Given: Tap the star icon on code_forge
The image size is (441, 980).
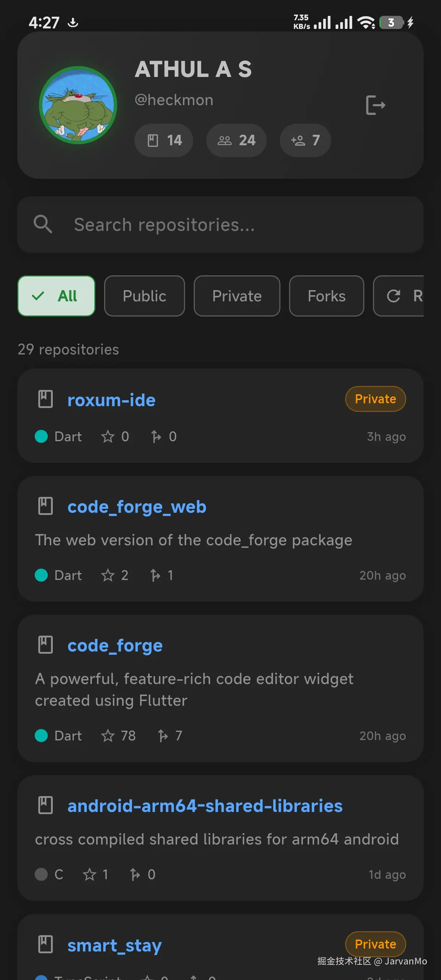Looking at the screenshot, I should point(108,736).
